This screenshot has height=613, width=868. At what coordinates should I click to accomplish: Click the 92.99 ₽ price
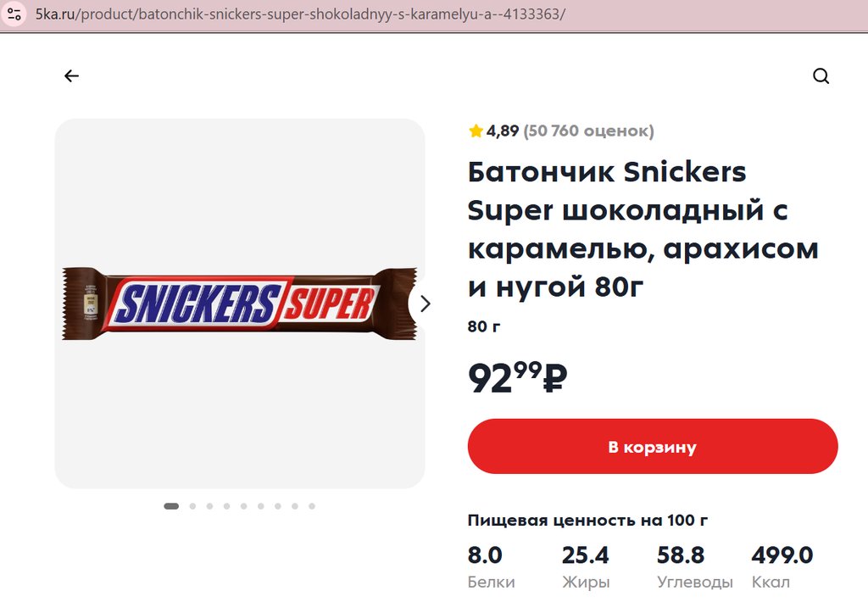coord(517,377)
